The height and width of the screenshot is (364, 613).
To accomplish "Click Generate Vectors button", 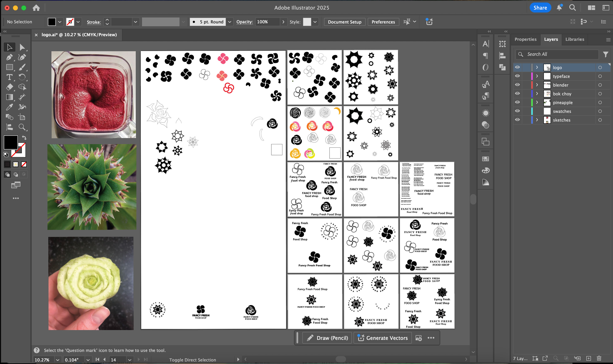I will pos(383,338).
